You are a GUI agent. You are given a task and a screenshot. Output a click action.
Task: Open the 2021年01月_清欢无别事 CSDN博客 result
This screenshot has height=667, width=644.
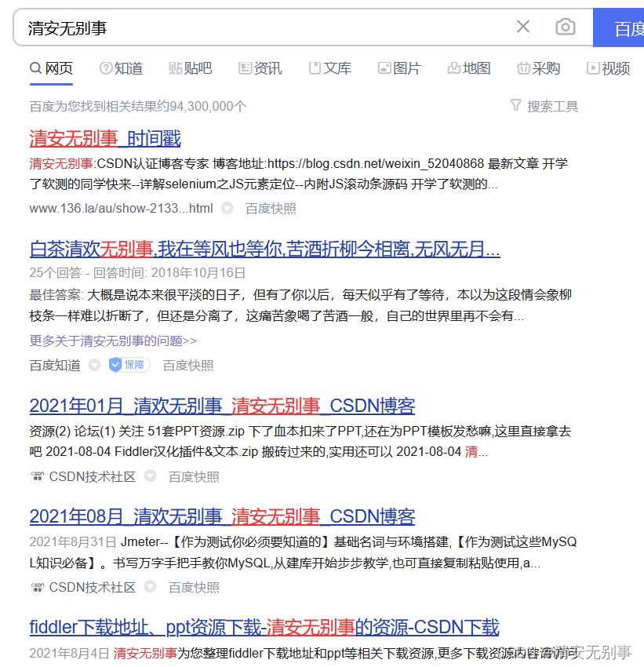tap(222, 406)
